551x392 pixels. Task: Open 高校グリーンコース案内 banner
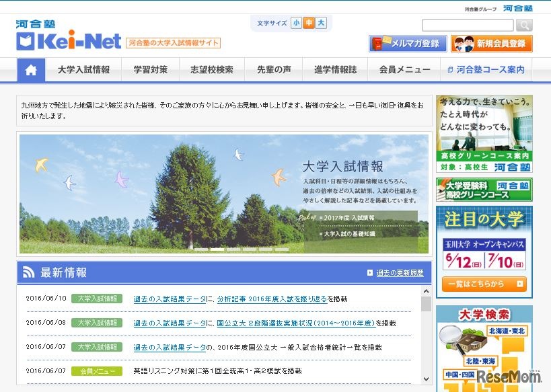tap(484, 134)
